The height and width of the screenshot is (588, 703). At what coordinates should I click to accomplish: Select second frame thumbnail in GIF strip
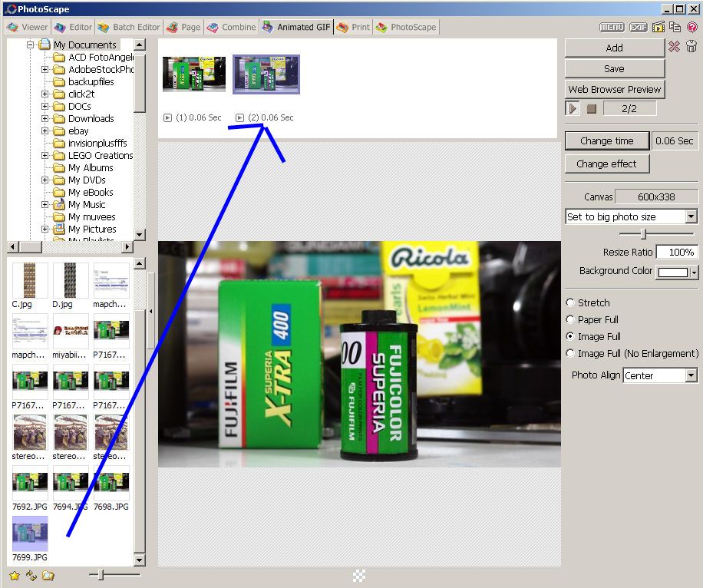tap(266, 74)
